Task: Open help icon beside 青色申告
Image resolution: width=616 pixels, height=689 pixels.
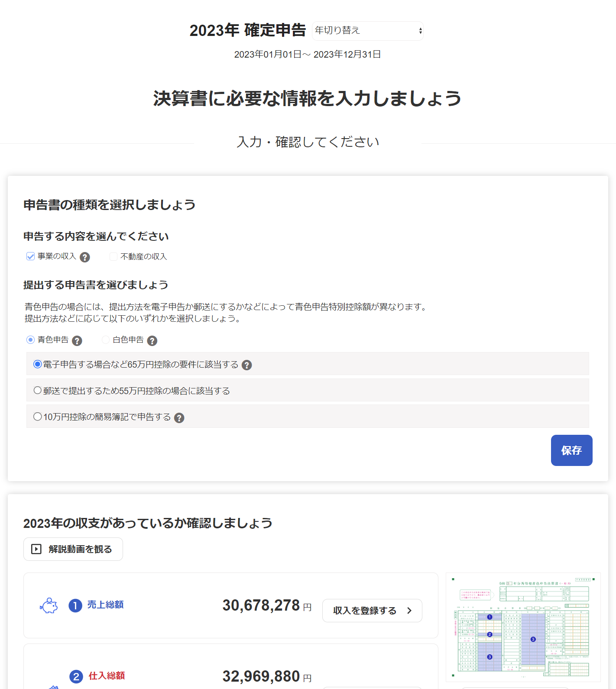Action: [77, 341]
